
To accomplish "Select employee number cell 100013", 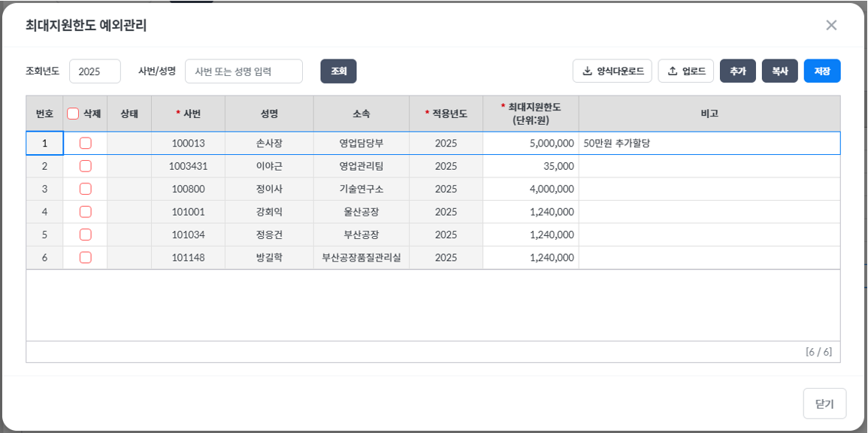I will [188, 144].
